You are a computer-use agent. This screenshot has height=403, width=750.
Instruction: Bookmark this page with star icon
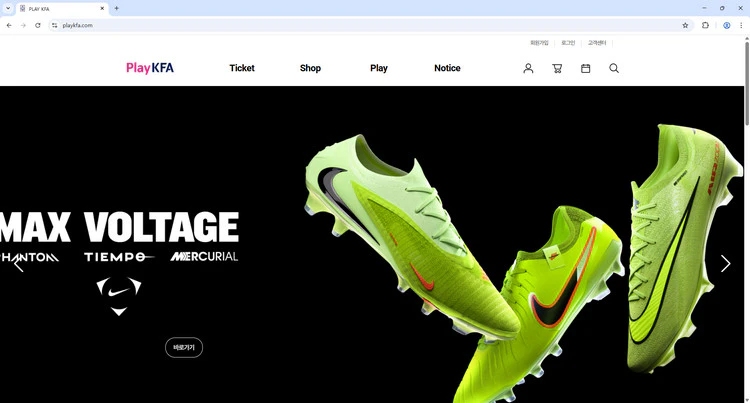coord(685,25)
